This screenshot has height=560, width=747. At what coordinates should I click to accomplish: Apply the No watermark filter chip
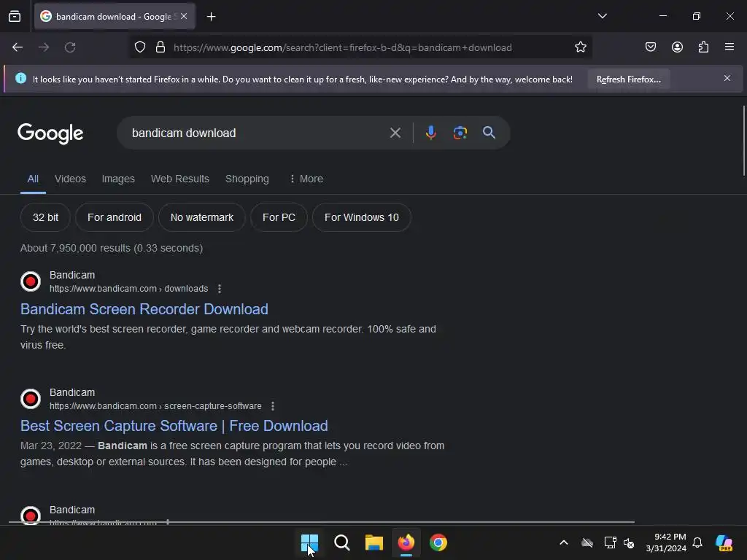(x=201, y=217)
